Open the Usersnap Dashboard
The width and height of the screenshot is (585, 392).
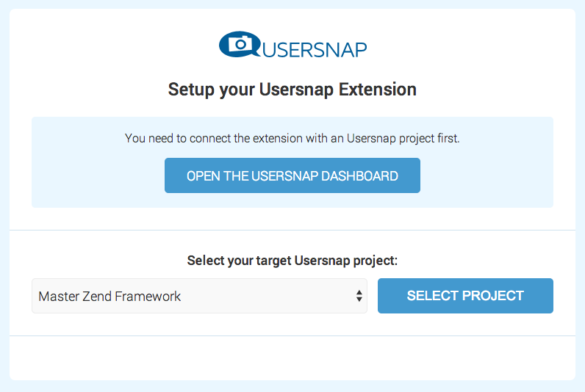click(292, 175)
